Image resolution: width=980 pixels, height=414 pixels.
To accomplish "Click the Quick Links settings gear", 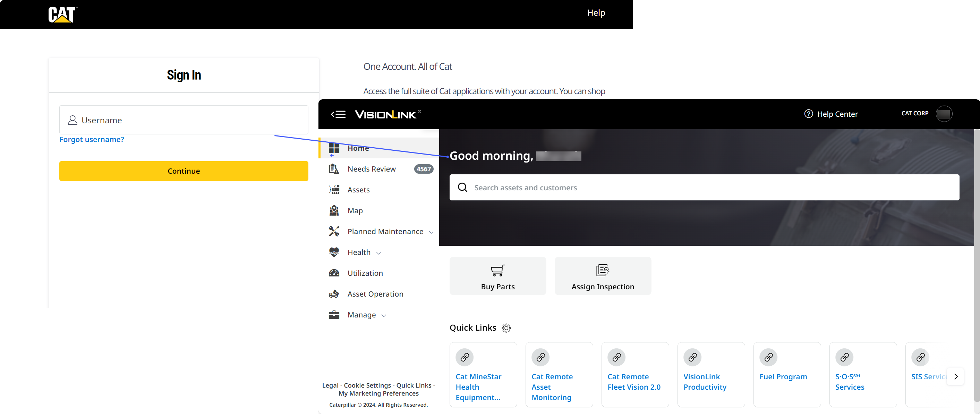I will coord(506,328).
